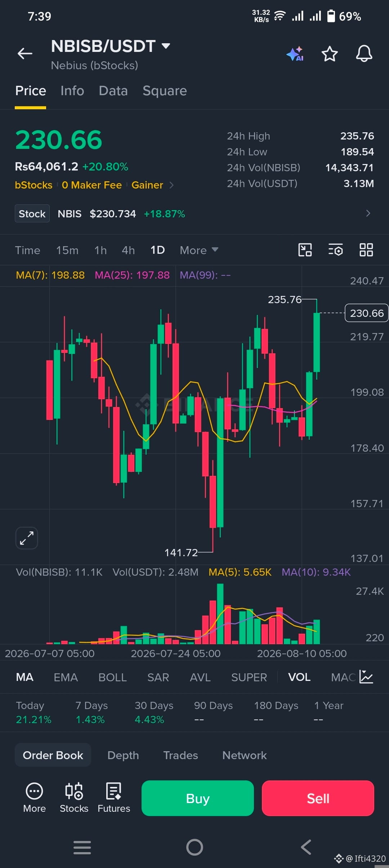The image size is (389, 868).
Task: Select the Time chart interval
Action: pos(27,250)
